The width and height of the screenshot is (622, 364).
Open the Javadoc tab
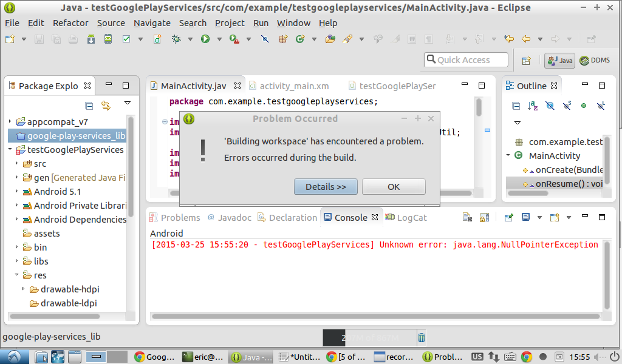pyautogui.click(x=230, y=217)
